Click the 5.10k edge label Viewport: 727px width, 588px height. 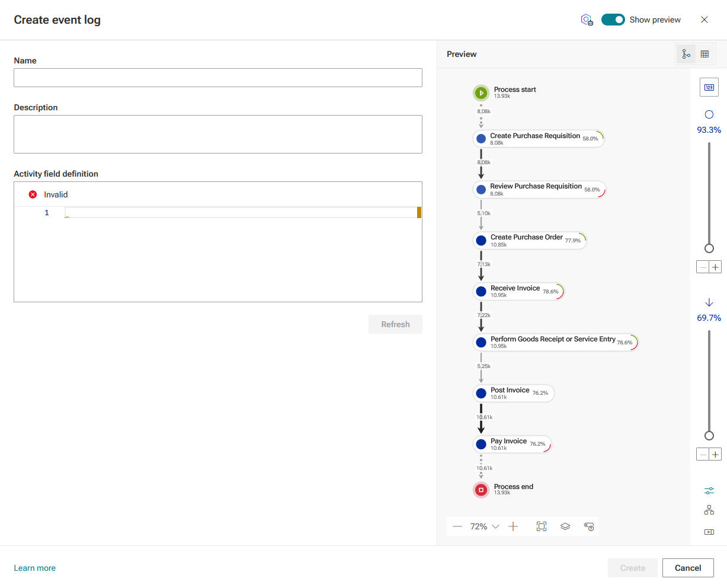484,213
